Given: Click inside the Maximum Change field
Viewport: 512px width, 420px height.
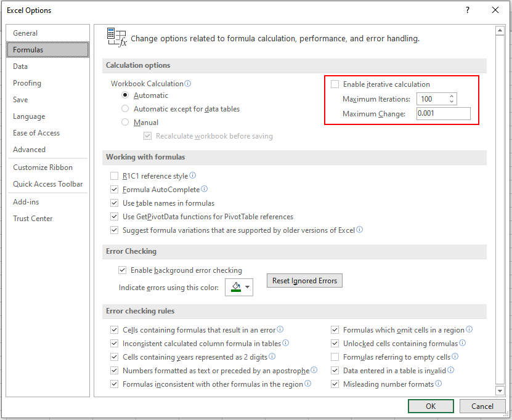Looking at the screenshot, I should (442, 113).
